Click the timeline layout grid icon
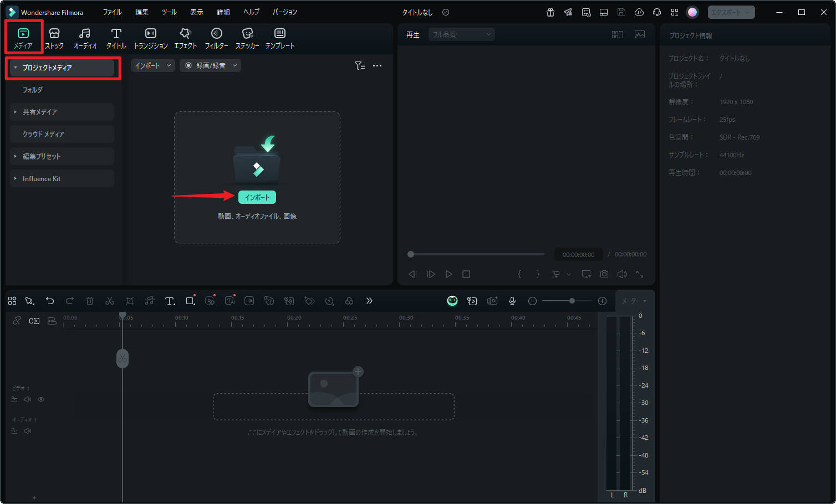836x504 pixels. (x=12, y=301)
